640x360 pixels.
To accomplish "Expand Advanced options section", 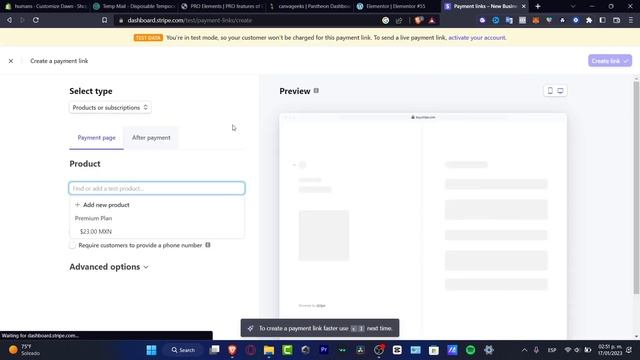I will [x=109, y=267].
